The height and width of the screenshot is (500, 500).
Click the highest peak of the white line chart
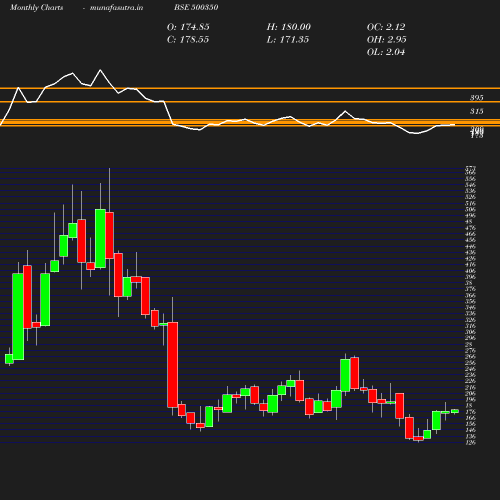point(100,70)
